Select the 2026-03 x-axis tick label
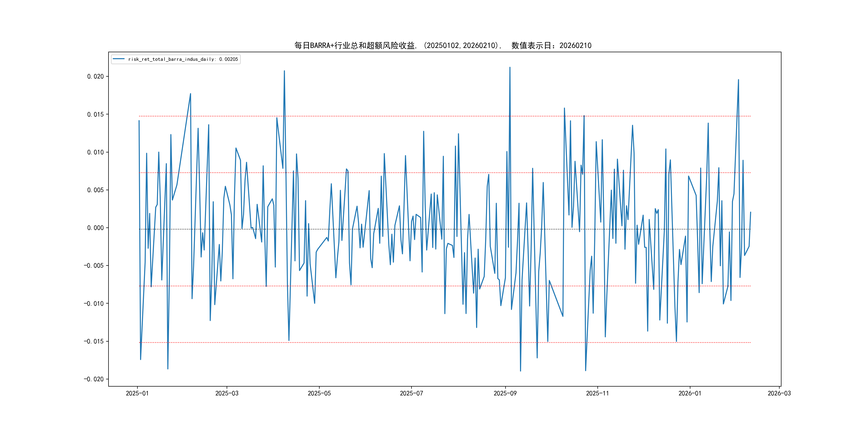 coord(779,393)
